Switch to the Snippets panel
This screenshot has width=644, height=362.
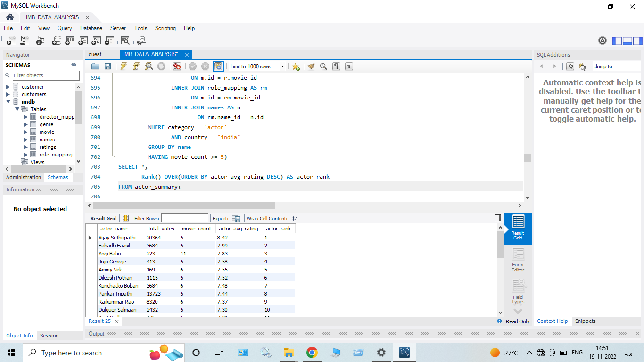(585, 321)
